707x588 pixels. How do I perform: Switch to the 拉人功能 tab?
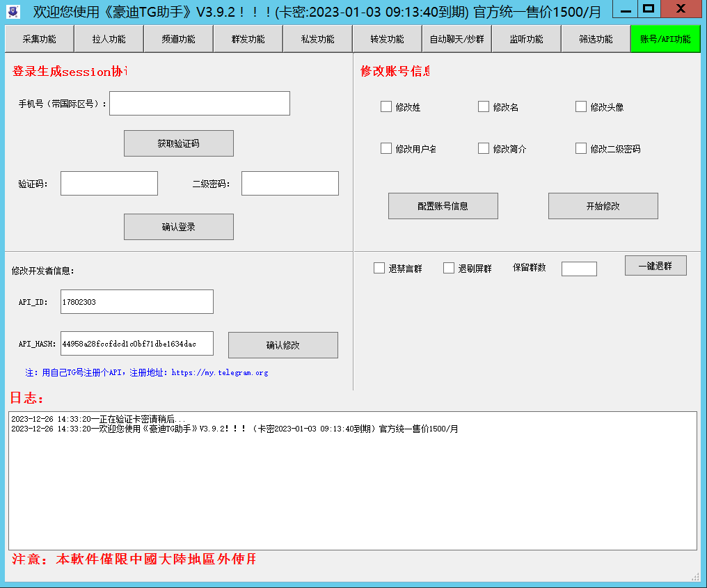click(109, 39)
